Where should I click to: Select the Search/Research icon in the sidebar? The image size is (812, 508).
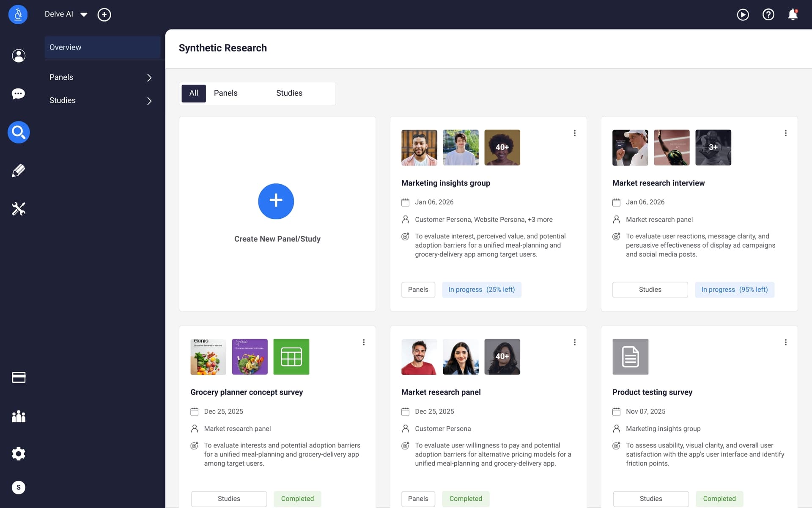18,132
